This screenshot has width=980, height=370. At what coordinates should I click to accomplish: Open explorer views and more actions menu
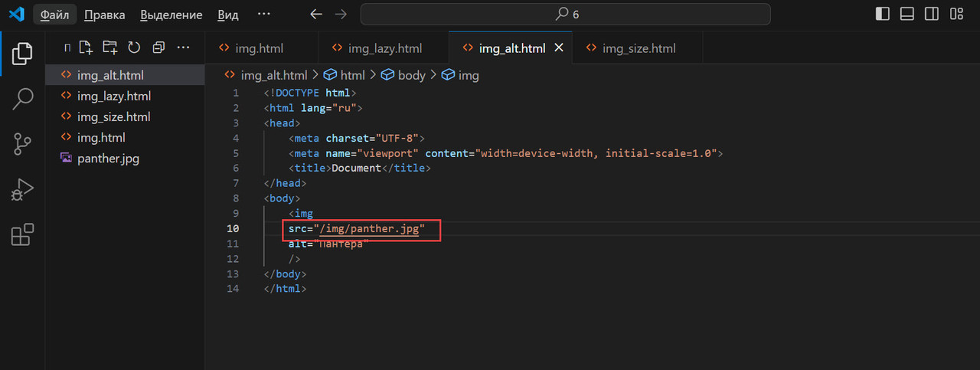point(183,47)
